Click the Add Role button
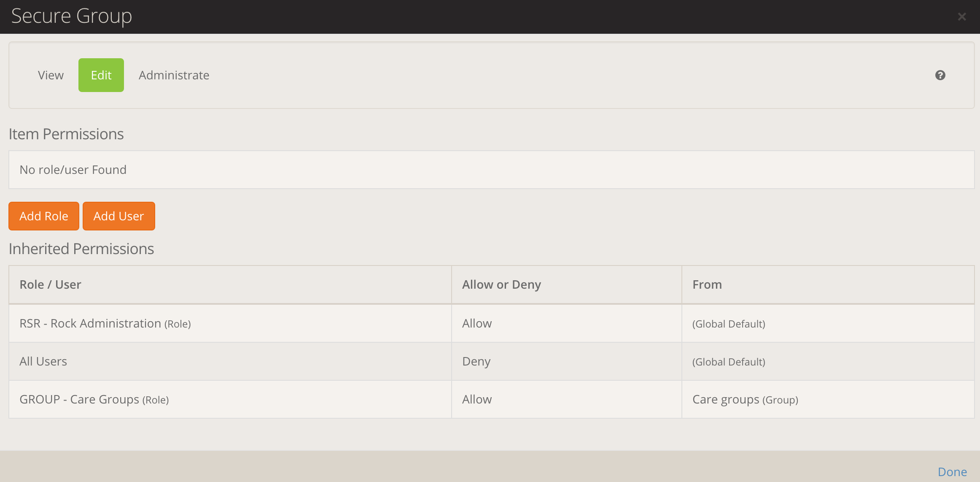Screen dimensions: 980x482 pyautogui.click(x=44, y=216)
